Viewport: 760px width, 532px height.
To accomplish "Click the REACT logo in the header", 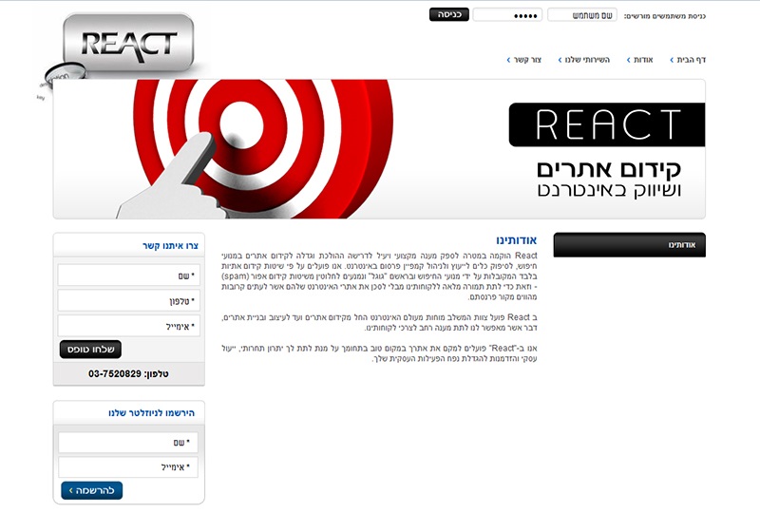I will coord(128,44).
